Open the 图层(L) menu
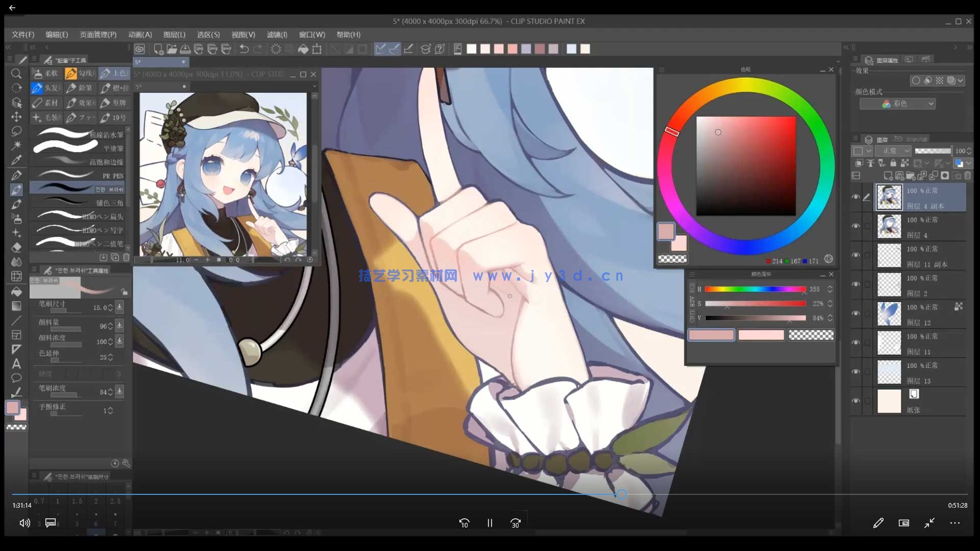The width and height of the screenshot is (980, 551). pyautogui.click(x=174, y=35)
